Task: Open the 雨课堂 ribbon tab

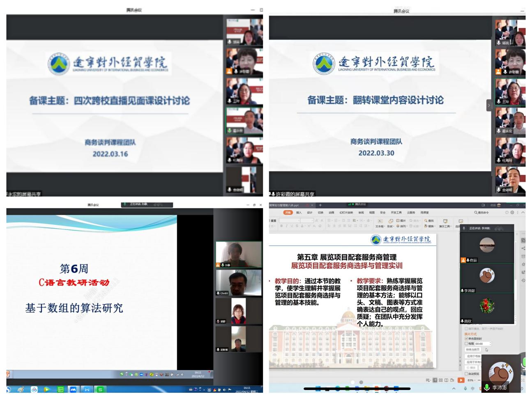Action: point(424,213)
